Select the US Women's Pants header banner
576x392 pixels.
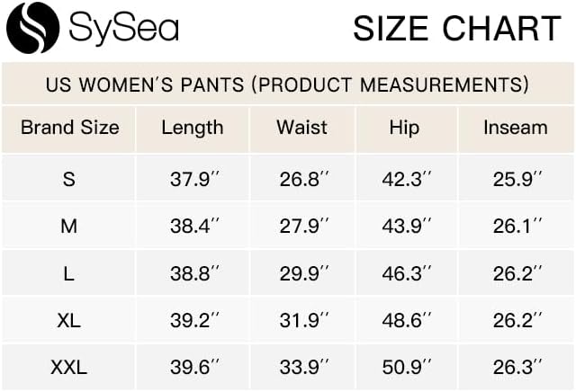[x=287, y=85]
